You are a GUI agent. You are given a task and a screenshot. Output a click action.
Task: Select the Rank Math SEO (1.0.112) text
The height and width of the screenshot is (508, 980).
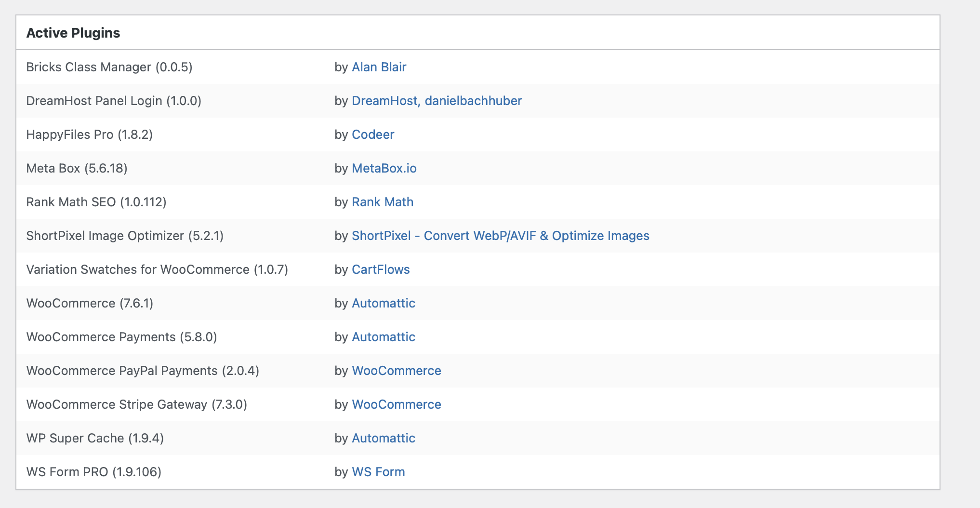click(96, 202)
